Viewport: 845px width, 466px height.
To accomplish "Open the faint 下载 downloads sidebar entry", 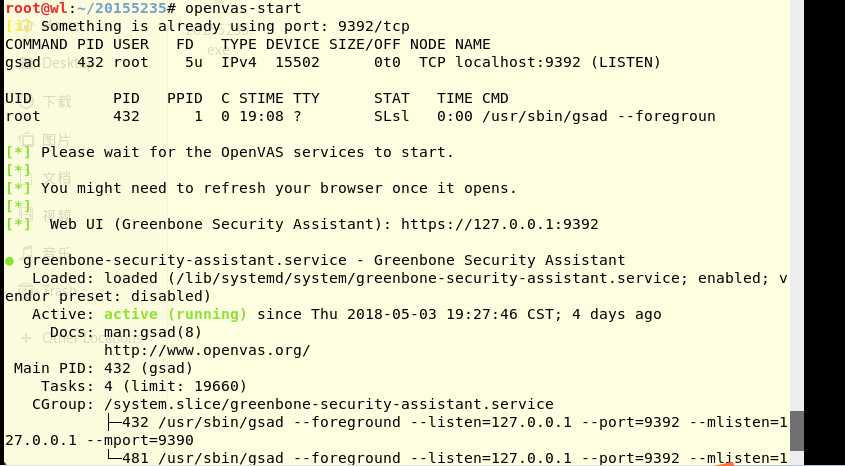I will (57, 101).
